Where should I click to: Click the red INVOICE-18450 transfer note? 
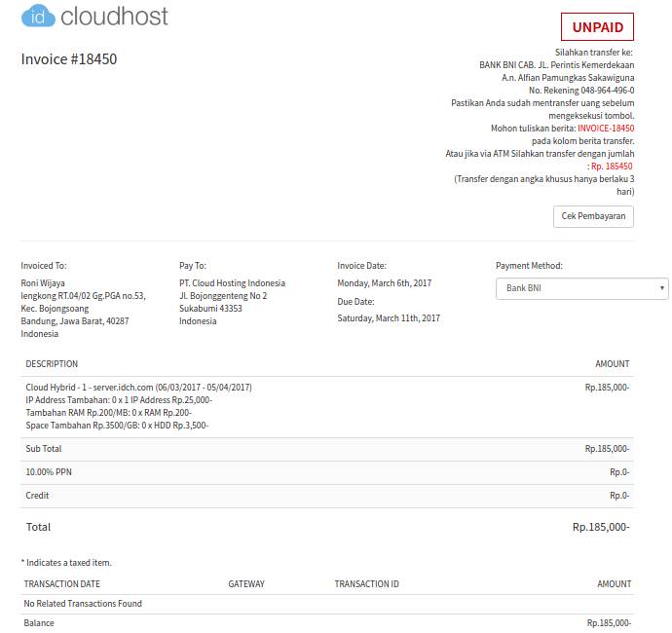click(606, 129)
